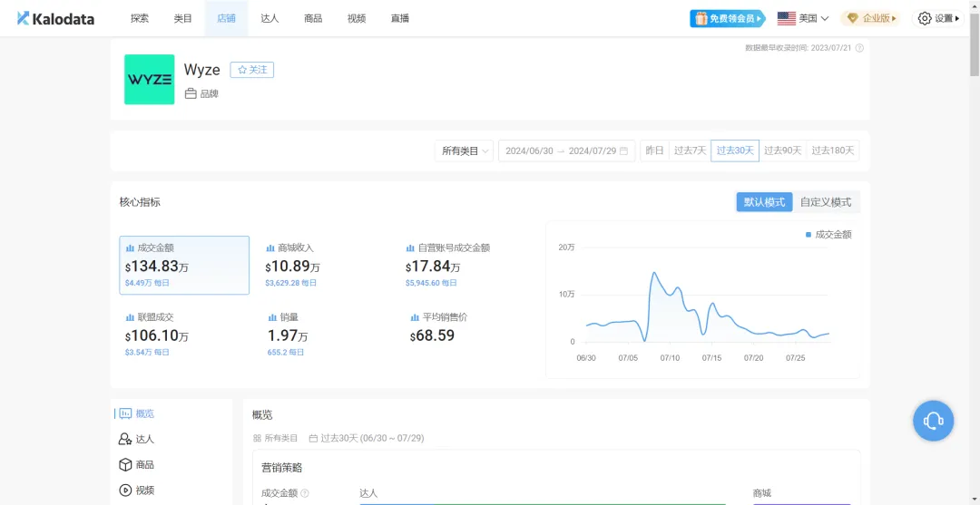The image size is (980, 505).
Task: Open the customer support headset button
Action: 933,421
